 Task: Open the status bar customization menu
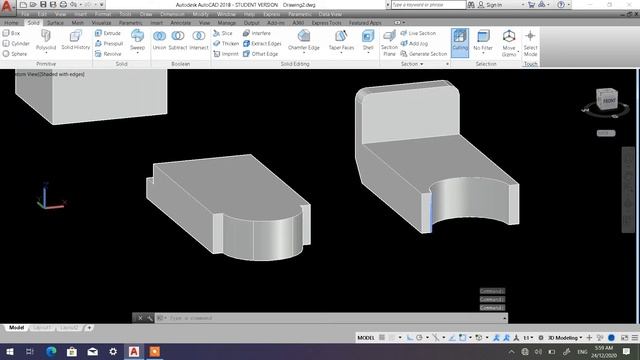(x=635, y=338)
